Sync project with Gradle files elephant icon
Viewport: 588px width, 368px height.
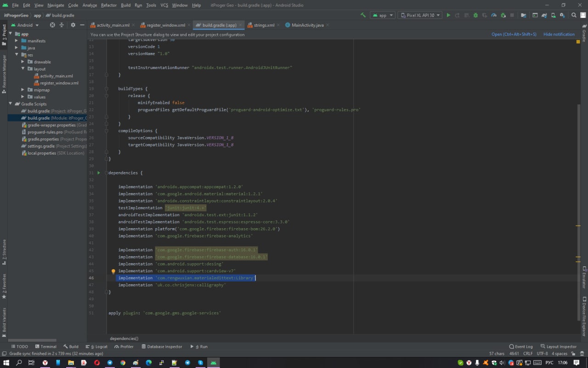(x=544, y=15)
